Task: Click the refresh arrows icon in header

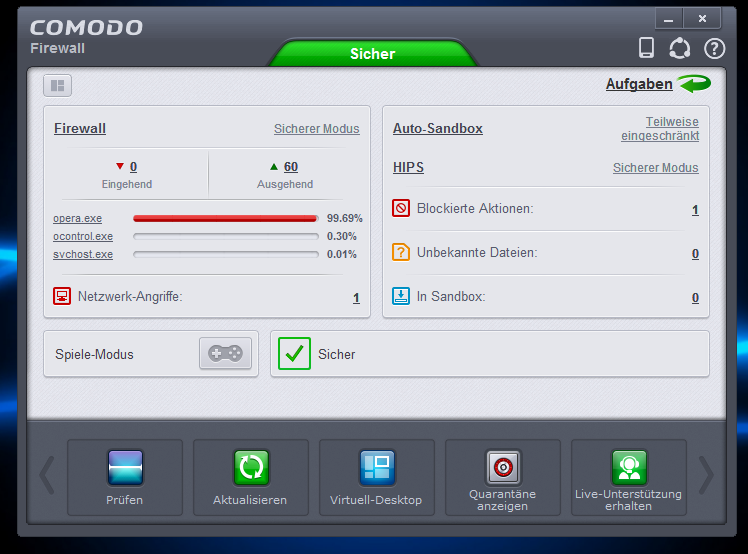Action: tap(680, 48)
